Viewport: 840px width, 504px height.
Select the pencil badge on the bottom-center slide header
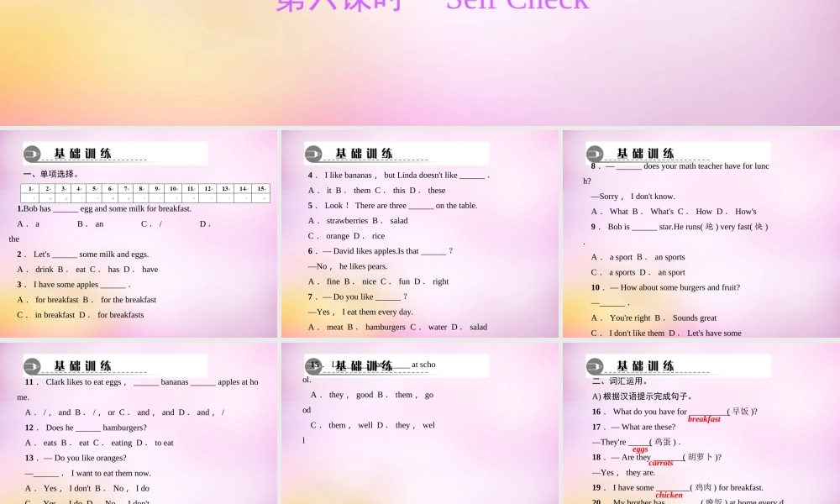coord(312,365)
